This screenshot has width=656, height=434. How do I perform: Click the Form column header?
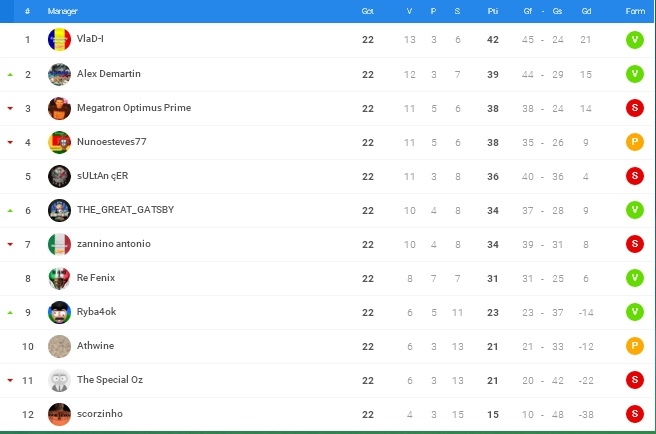634,10
